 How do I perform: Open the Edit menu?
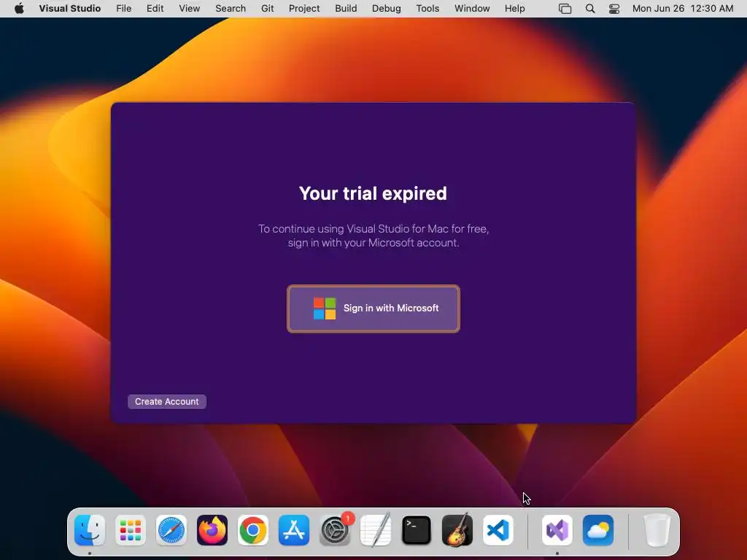pyautogui.click(x=155, y=9)
